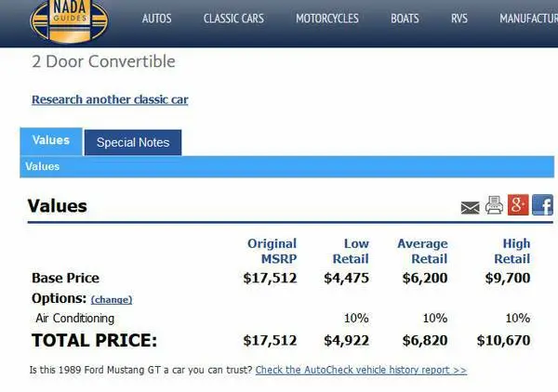Image resolution: width=558 pixels, height=392 pixels.
Task: Select the Values tab
Action: [x=51, y=141]
